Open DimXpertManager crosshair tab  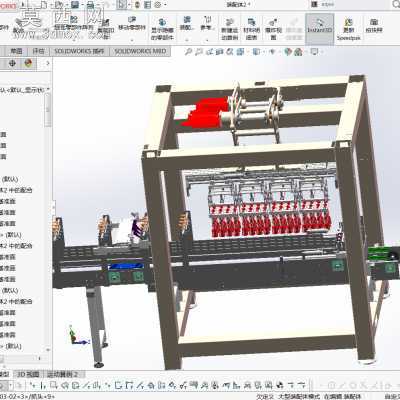click(x=12, y=63)
